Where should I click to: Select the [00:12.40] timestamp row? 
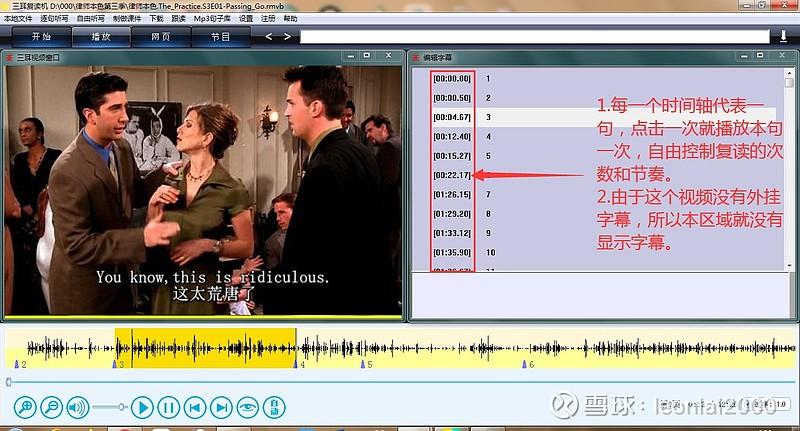(x=452, y=137)
